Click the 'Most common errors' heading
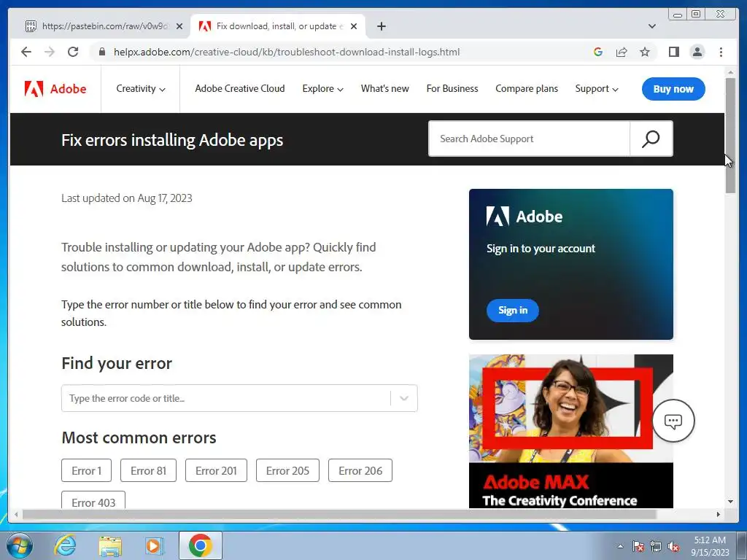The image size is (747, 560). pos(139,437)
